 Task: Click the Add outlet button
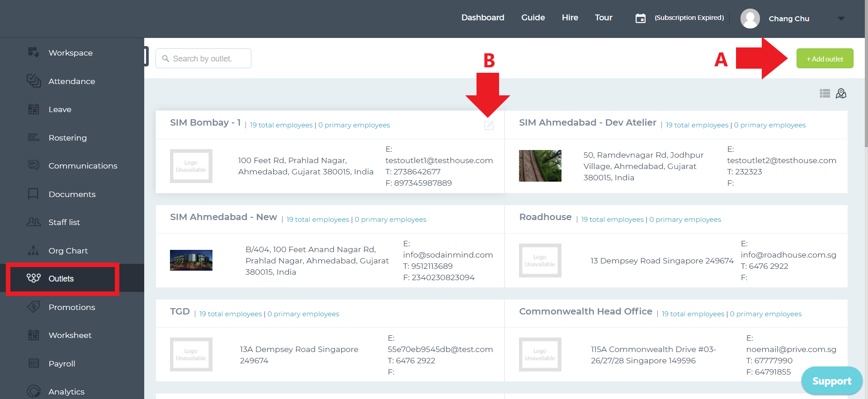pos(825,59)
